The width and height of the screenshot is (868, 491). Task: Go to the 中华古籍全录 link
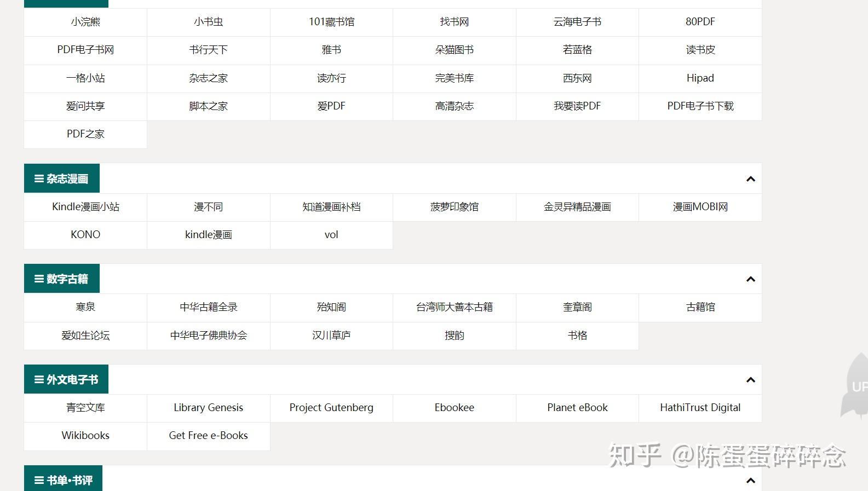[208, 307]
